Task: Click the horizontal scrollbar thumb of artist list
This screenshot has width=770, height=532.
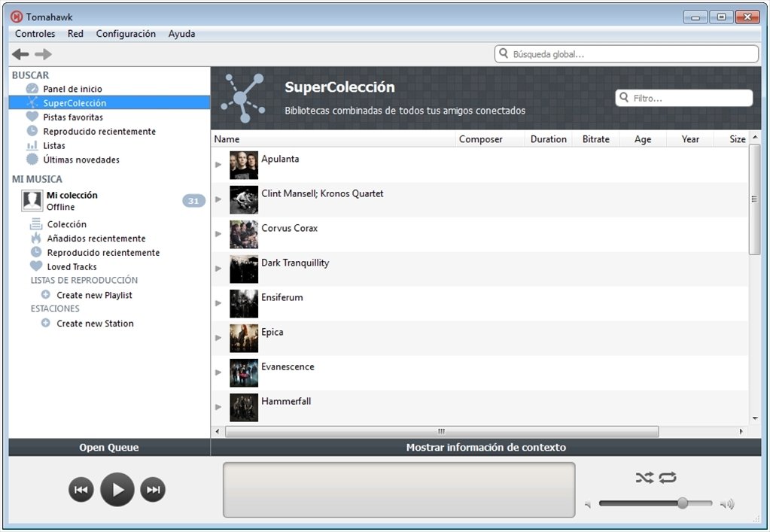Action: (x=442, y=431)
